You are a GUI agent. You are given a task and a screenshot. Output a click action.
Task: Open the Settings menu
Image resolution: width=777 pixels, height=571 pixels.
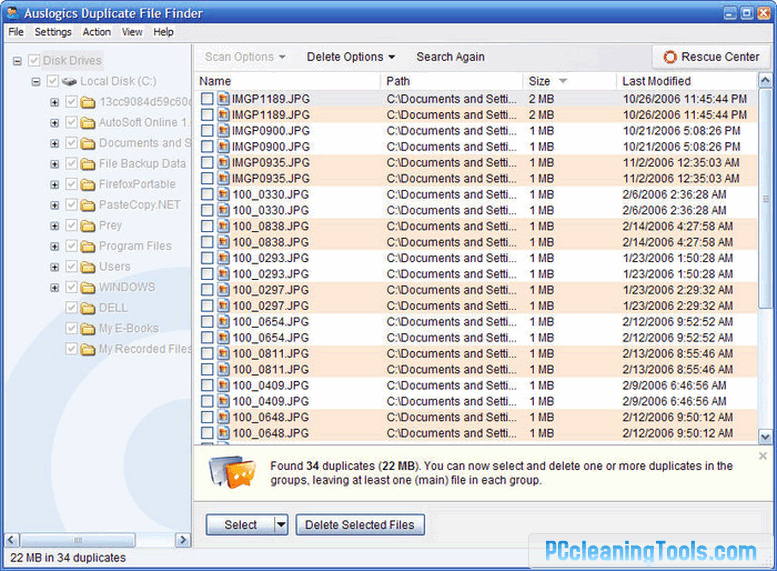(x=53, y=32)
